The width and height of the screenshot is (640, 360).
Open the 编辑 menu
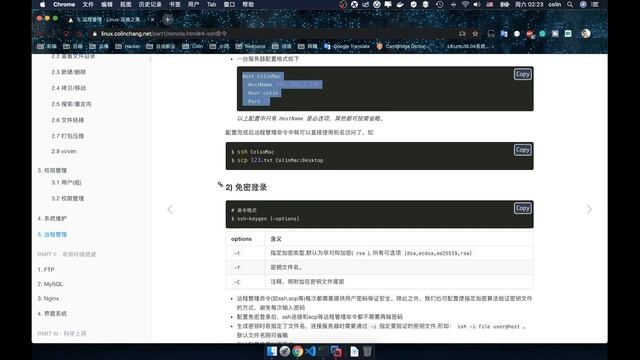(x=107, y=4)
